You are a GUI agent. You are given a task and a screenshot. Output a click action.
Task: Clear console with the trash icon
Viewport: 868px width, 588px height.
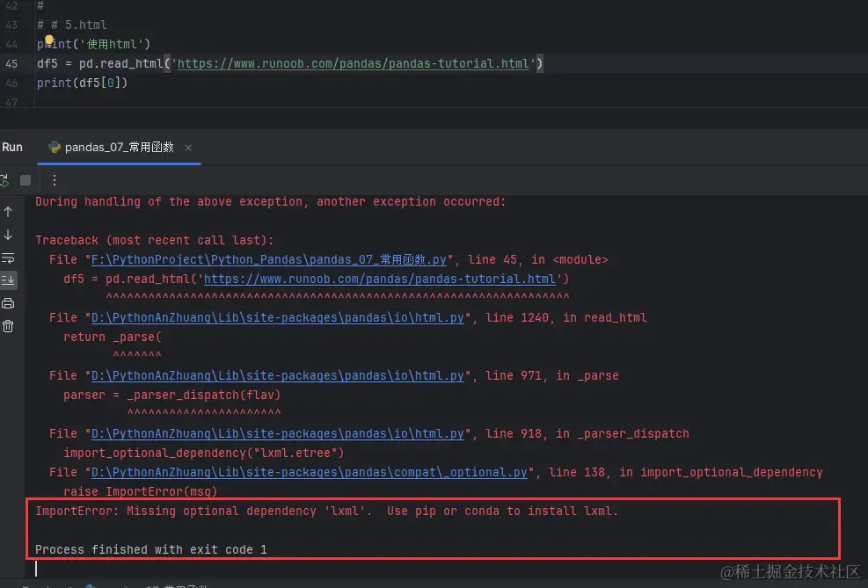tap(8, 326)
